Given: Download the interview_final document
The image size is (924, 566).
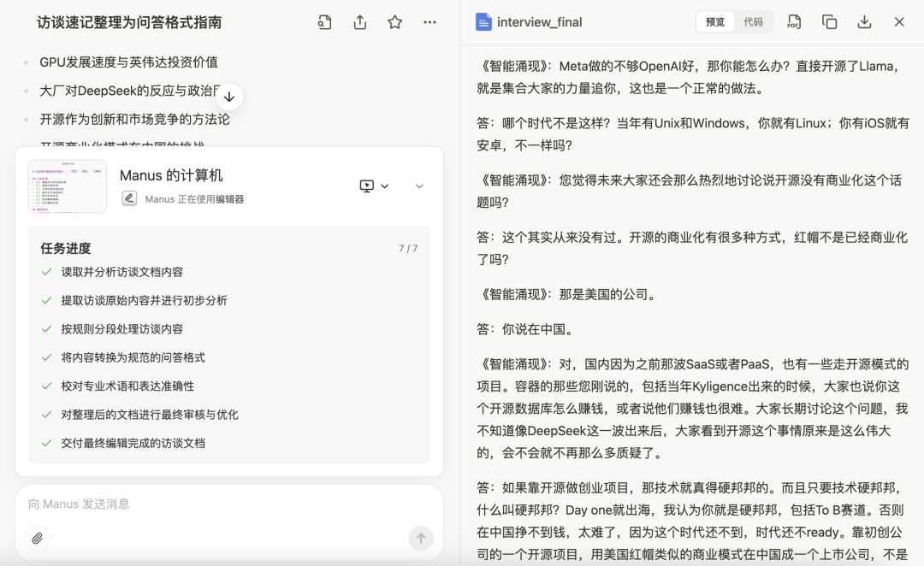Looking at the screenshot, I should pyautogui.click(x=864, y=21).
